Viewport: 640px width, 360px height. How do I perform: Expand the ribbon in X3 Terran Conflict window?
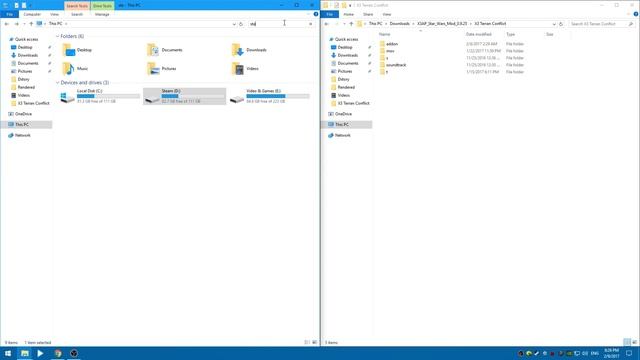point(628,14)
